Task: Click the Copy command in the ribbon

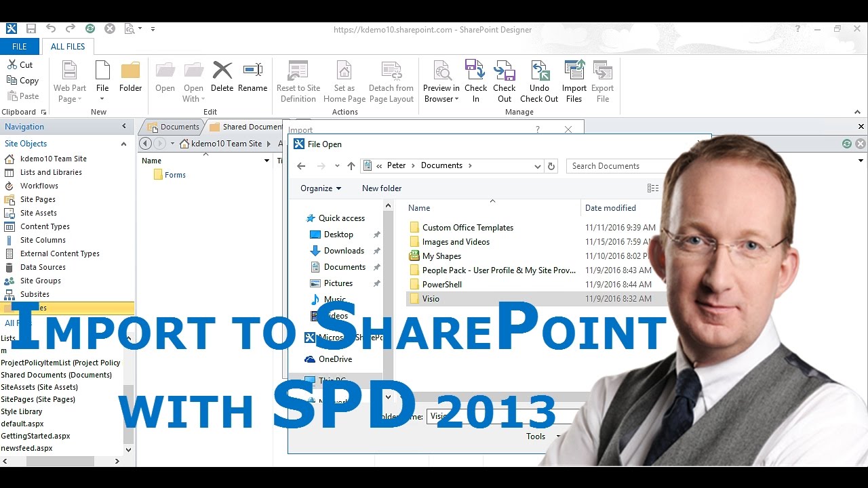Action: tap(22, 81)
